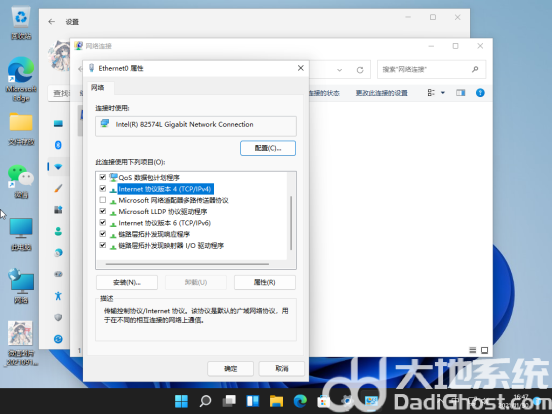This screenshot has width=552, height=414.
Task: Select Microsoft LLDP 协议驱动程序 list row
Action: (163, 212)
